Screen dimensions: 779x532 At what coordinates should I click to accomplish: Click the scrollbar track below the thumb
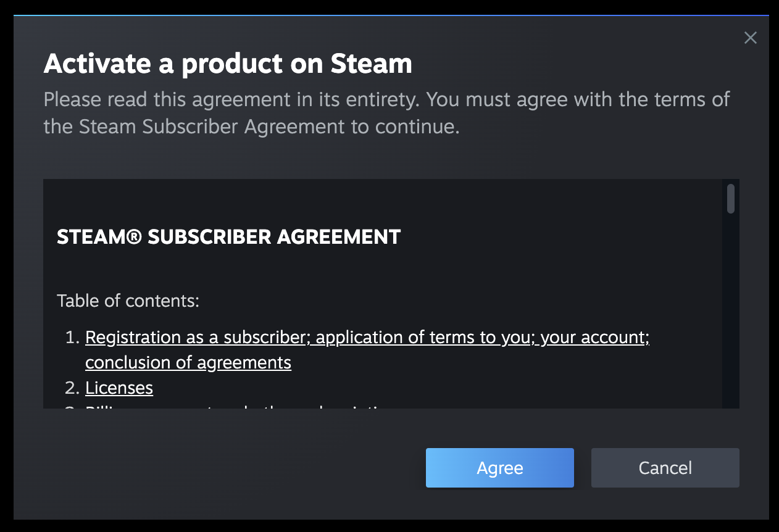coord(731,309)
